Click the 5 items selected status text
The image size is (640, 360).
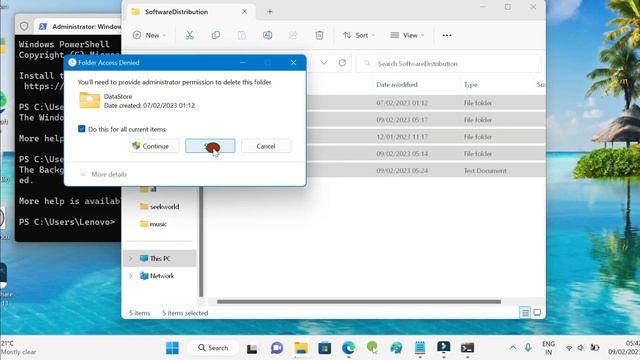185,313
